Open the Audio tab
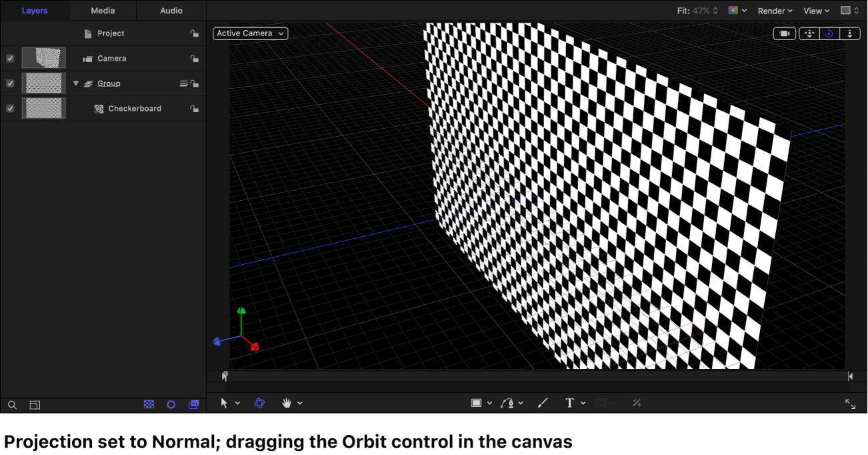This screenshot has height=455, width=868. coord(171,11)
